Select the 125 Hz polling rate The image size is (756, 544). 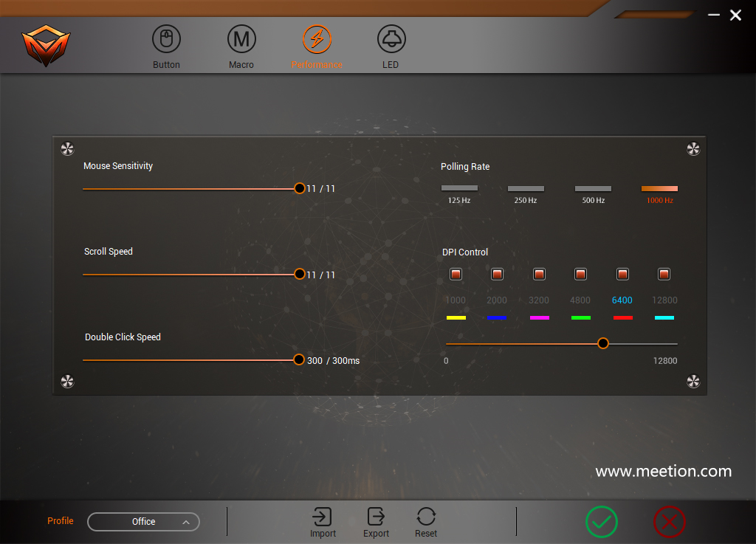[x=458, y=187]
